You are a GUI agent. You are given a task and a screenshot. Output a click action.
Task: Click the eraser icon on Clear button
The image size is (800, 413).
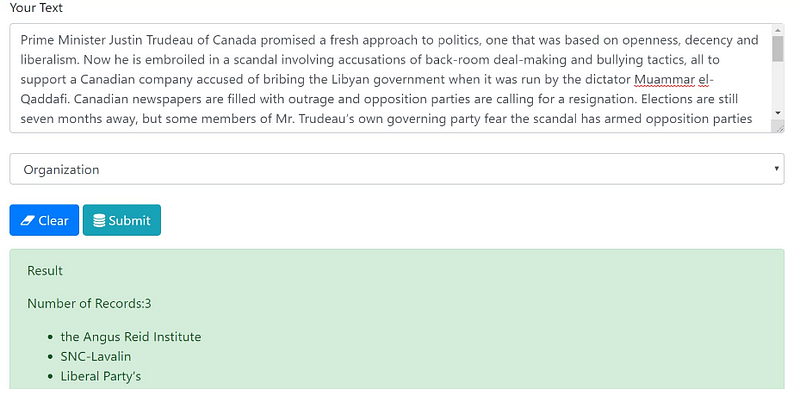click(x=28, y=221)
